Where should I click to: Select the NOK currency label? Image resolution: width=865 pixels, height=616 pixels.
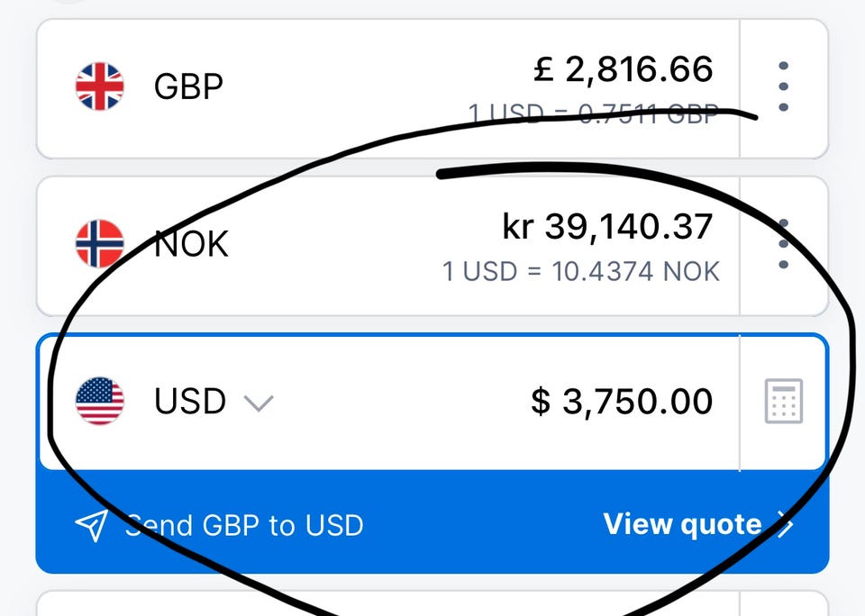(191, 244)
